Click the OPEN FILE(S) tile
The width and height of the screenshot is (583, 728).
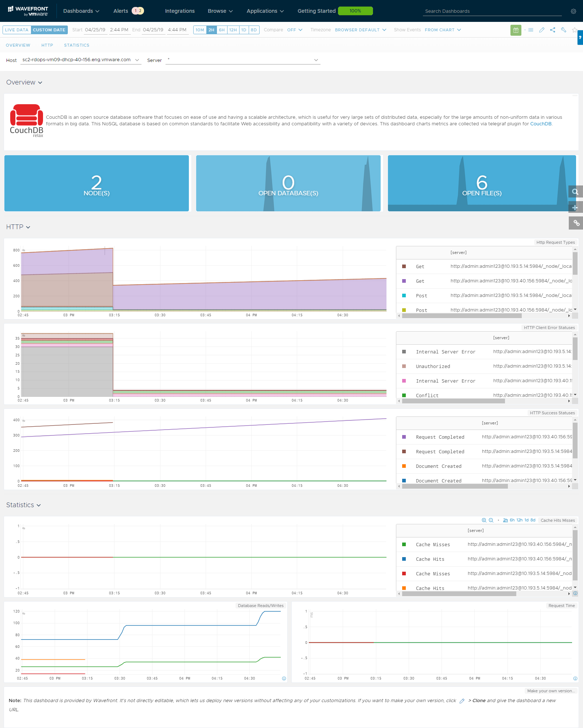482,183
